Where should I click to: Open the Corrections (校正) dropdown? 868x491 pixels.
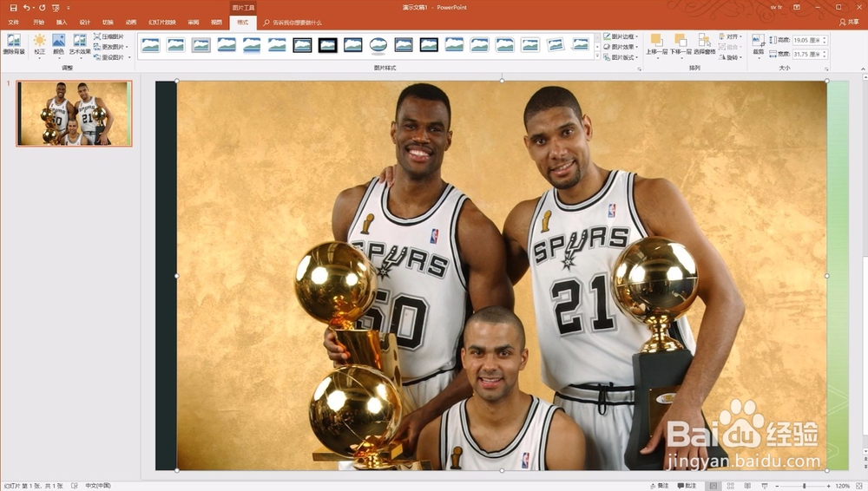(x=40, y=45)
